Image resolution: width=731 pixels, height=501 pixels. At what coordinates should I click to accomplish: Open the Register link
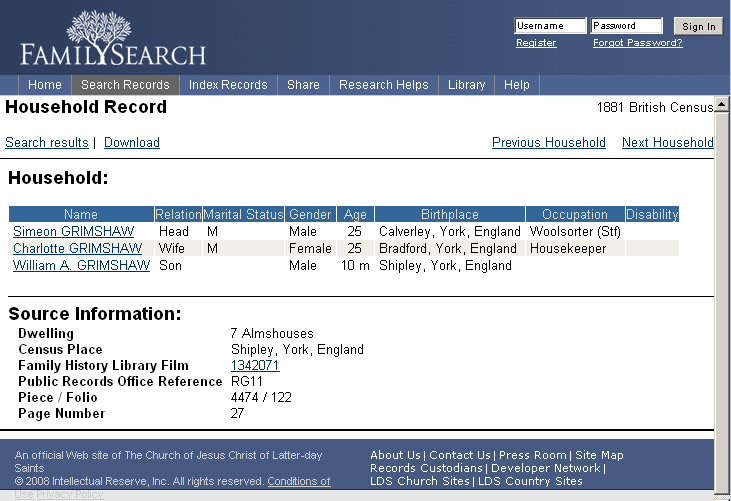pyautogui.click(x=536, y=43)
